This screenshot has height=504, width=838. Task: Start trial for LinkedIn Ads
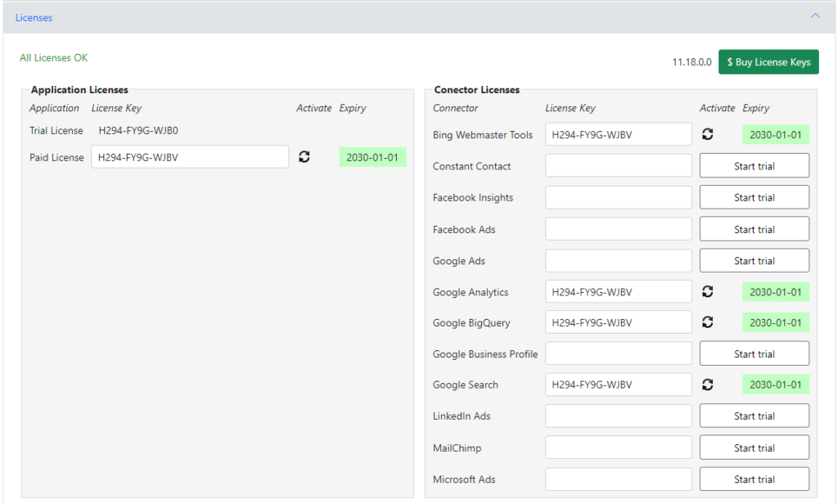[x=754, y=416]
